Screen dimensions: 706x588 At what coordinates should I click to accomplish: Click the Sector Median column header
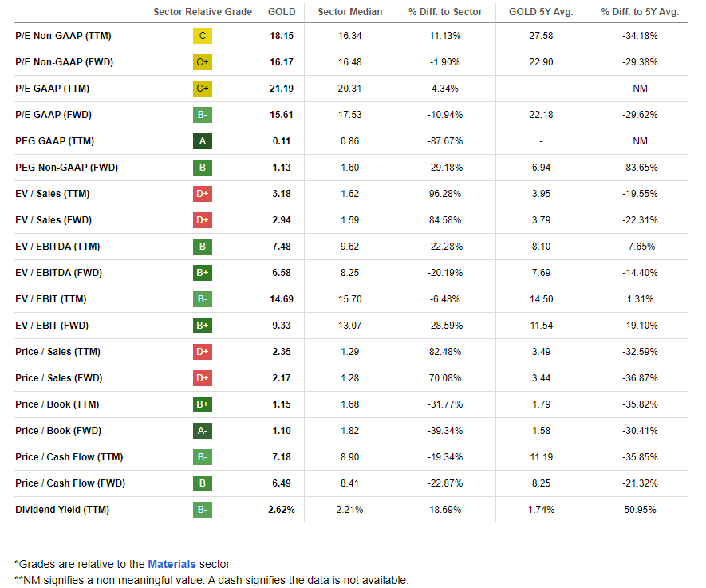click(x=349, y=12)
